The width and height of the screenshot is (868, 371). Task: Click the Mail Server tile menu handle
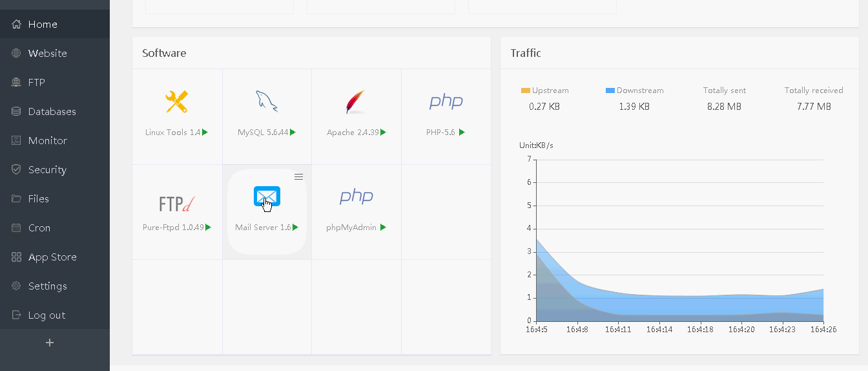coord(298,176)
